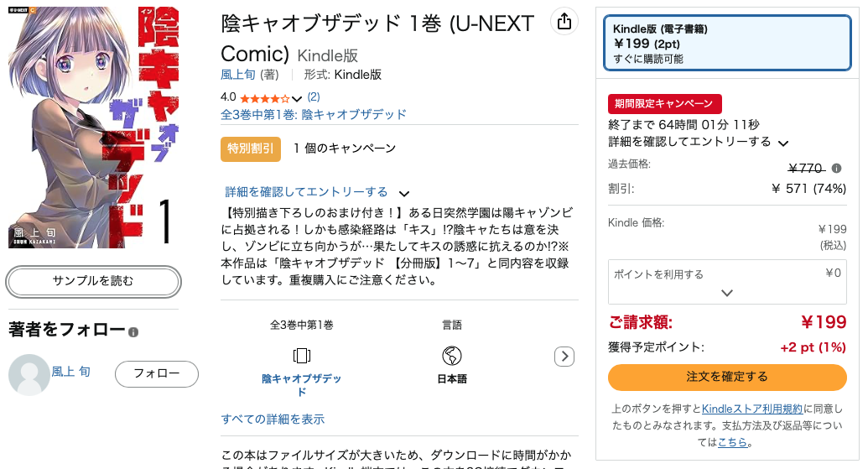Click the series book-stack icon

coord(302,355)
